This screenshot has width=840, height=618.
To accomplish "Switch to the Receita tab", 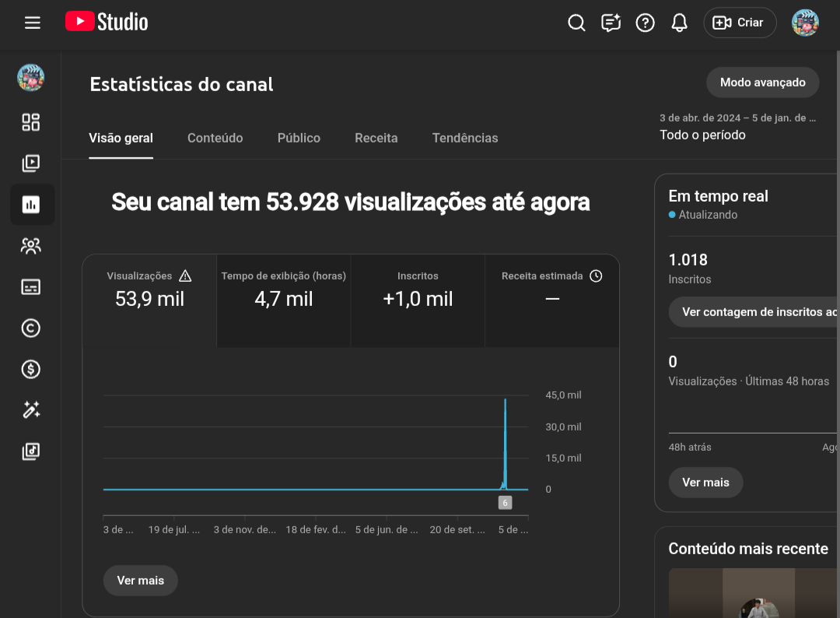I will [376, 138].
